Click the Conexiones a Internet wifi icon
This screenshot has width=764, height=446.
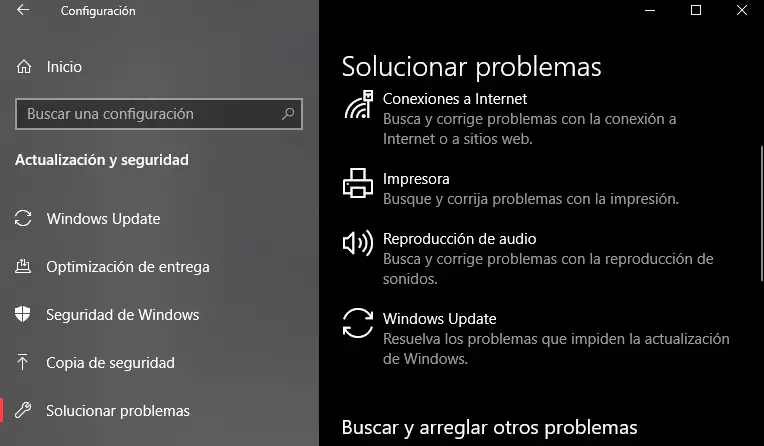pyautogui.click(x=358, y=105)
